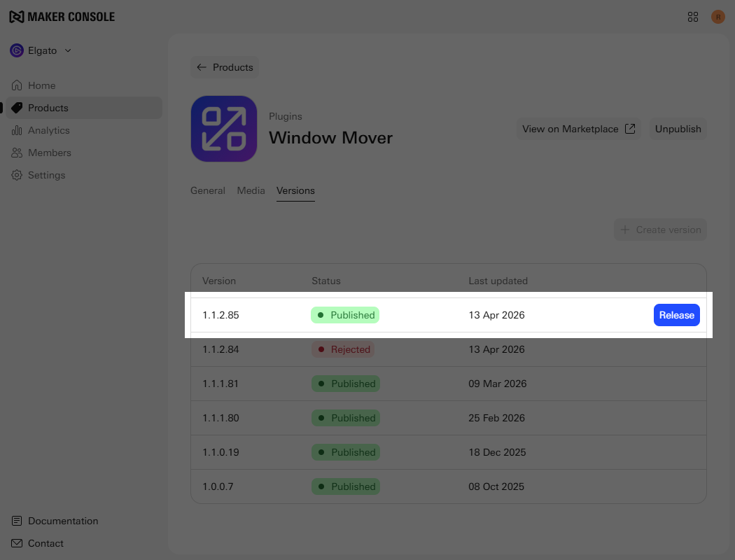The image size is (735, 560).
Task: Click the Contact envelope link
Action: pyautogui.click(x=45, y=543)
